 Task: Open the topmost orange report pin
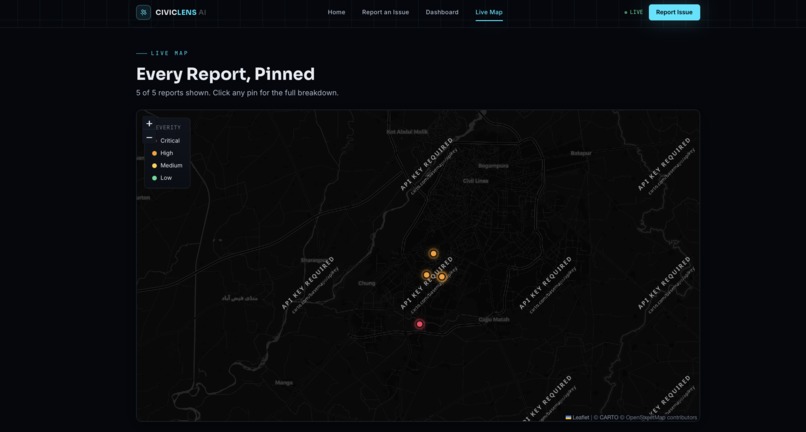coord(433,254)
